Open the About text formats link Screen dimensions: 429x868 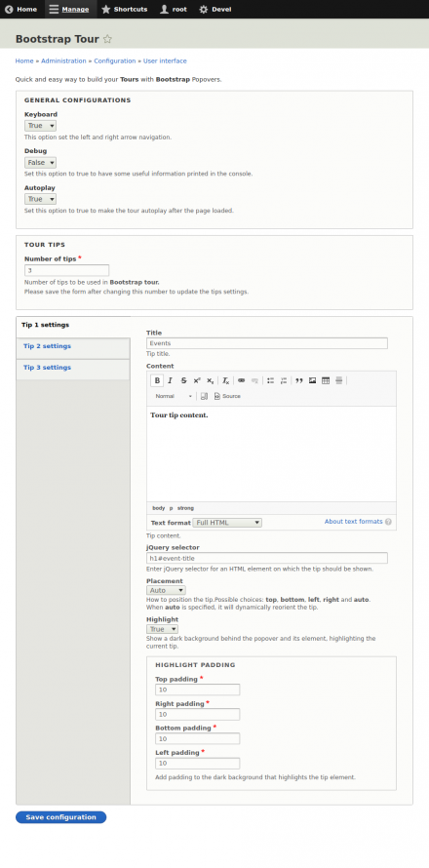click(354, 522)
